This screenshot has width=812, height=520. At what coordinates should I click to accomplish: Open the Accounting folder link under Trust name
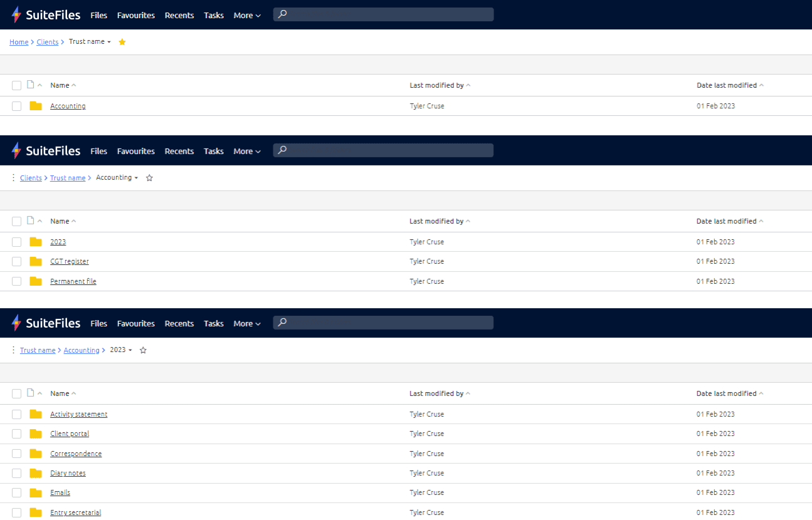click(x=68, y=106)
